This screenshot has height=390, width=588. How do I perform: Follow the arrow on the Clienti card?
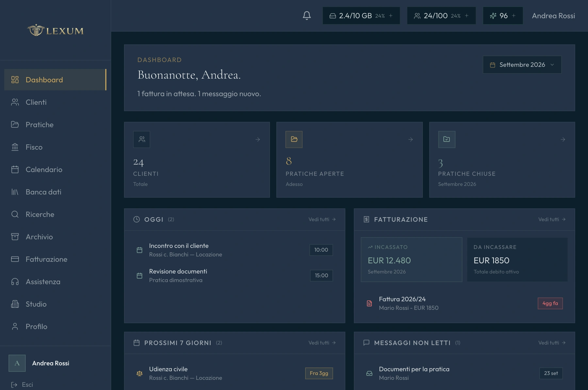[258, 139]
